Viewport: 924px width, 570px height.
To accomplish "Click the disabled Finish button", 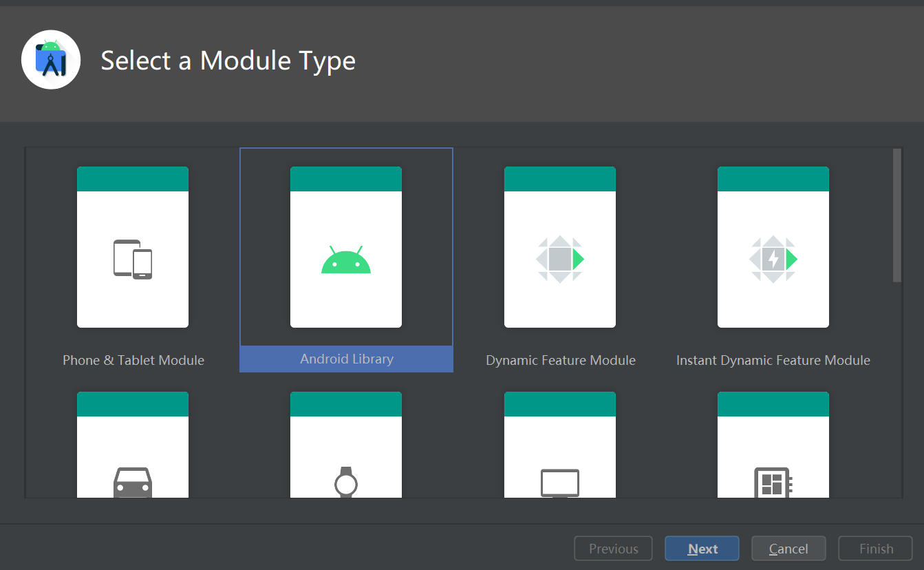I will coord(876,549).
